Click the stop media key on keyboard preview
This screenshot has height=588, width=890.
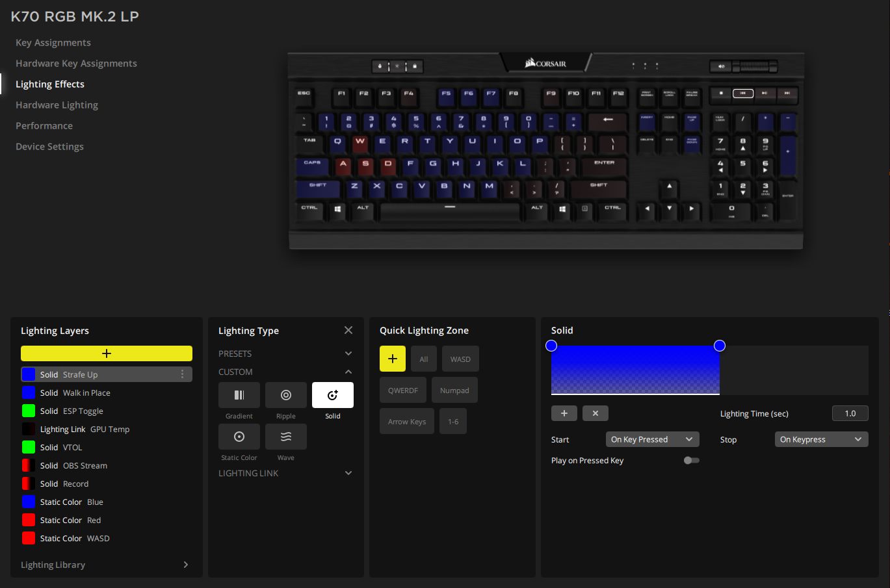click(x=720, y=94)
